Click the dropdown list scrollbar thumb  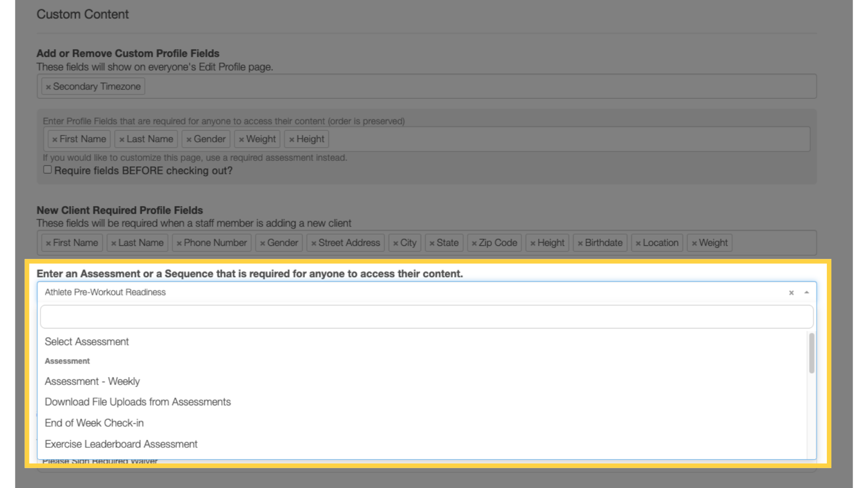pyautogui.click(x=811, y=353)
